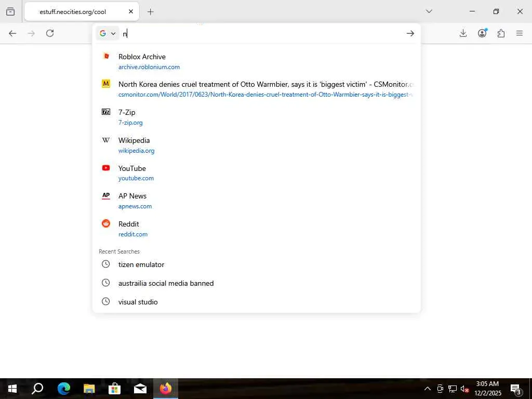Open a new tab with the plus button
Viewport: 532px width, 399px height.
(150, 12)
